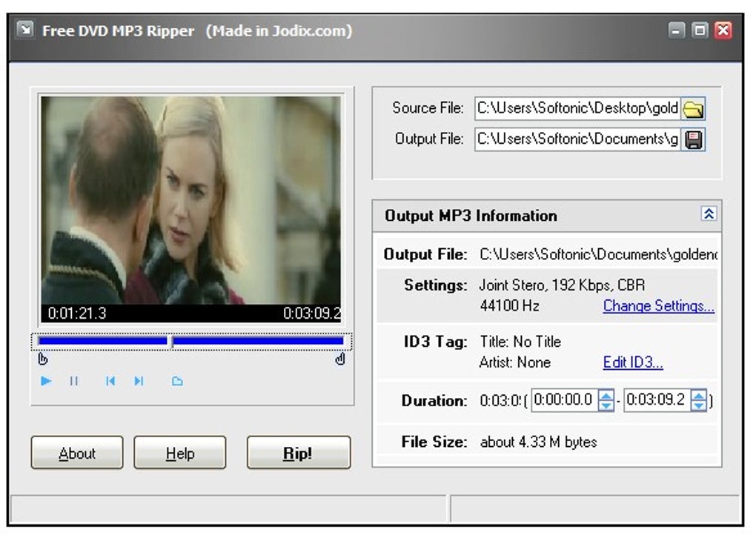
Task: Increase the duration end time
Action: click(699, 394)
